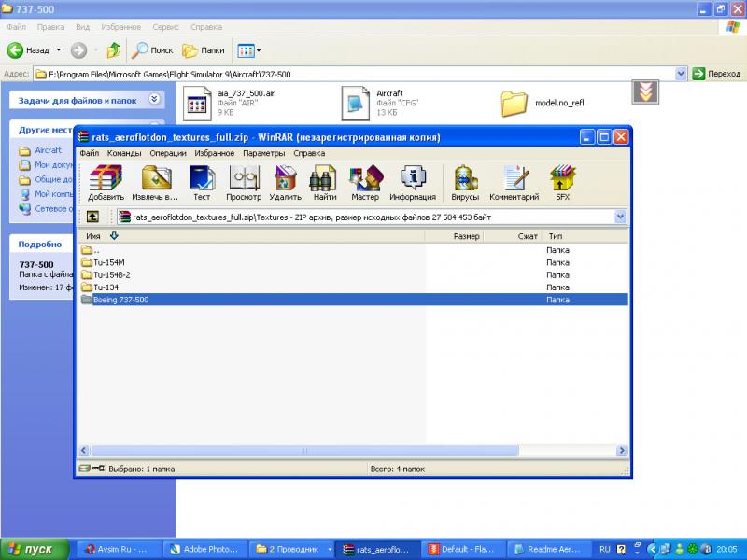Click the Go (Переход) button in Explorer
This screenshot has width=747, height=560.
coord(716,74)
